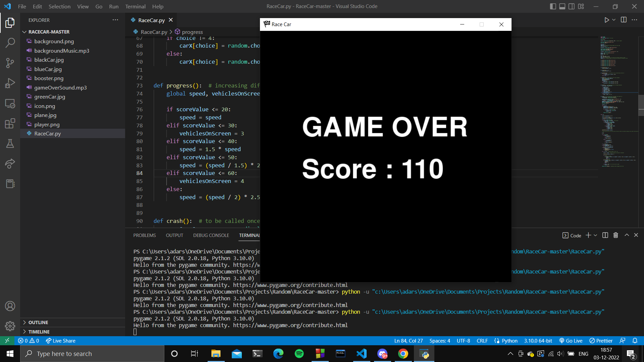
Task: Kill terminal with trash icon
Action: point(615,235)
